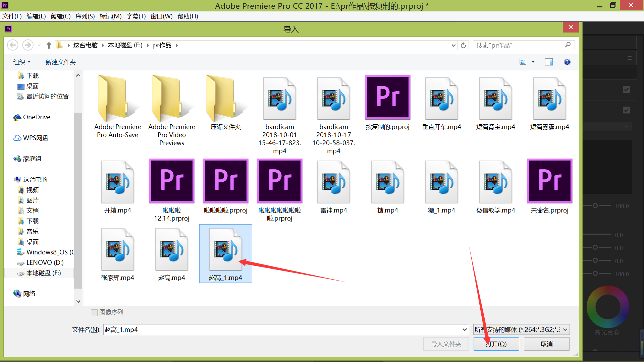Expand the address bar history dropdown

pos(453,45)
